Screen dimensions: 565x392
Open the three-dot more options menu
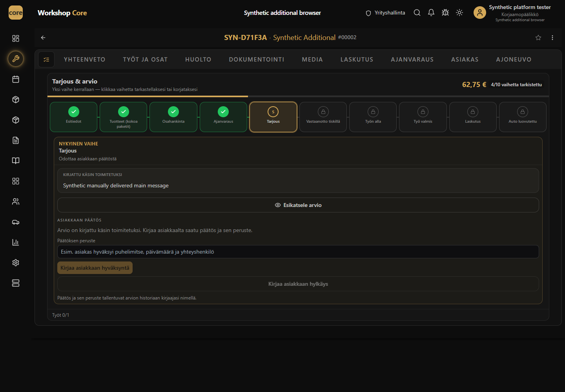coord(552,38)
